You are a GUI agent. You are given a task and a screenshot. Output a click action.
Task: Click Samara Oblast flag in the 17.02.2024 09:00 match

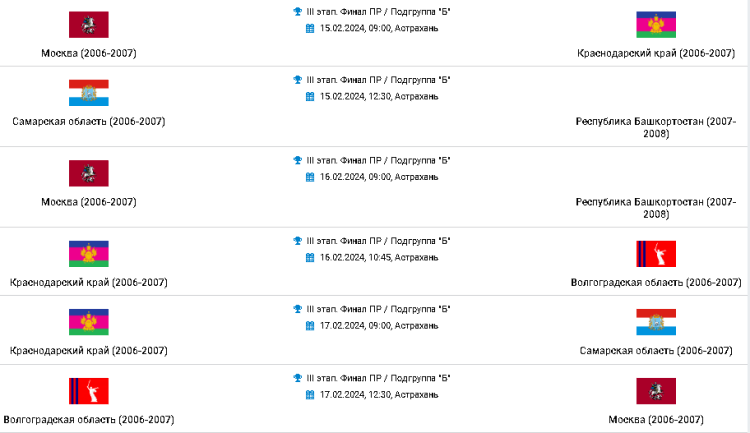click(x=656, y=322)
